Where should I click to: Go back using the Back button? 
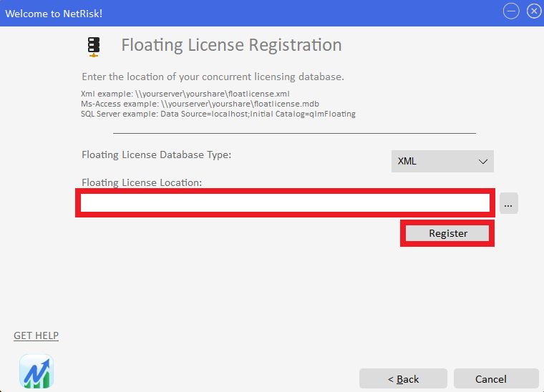[x=403, y=379]
